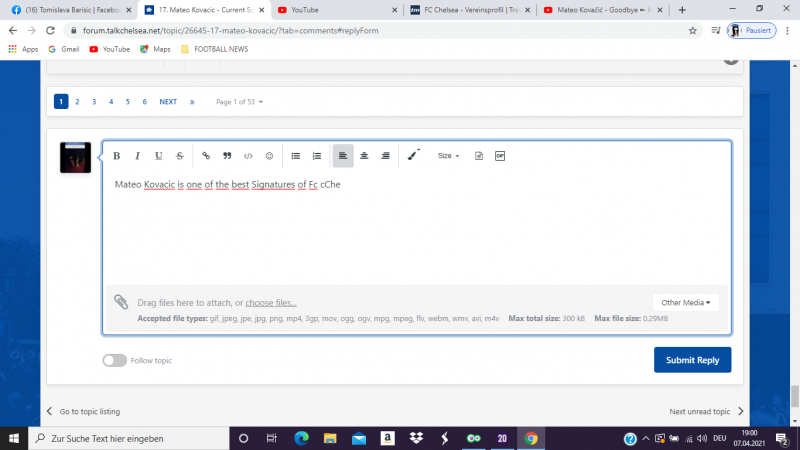
Task: Expand the Other Media dropdown
Action: 685,302
